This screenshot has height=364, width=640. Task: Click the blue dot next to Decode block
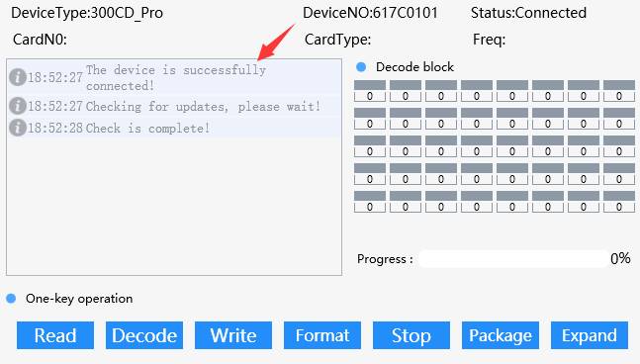pyautogui.click(x=361, y=67)
